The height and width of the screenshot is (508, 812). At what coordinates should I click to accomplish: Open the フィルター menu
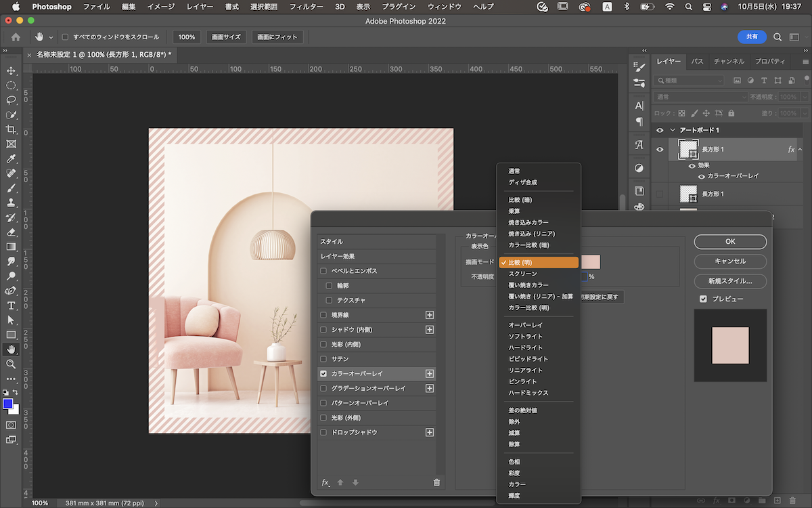(x=306, y=7)
